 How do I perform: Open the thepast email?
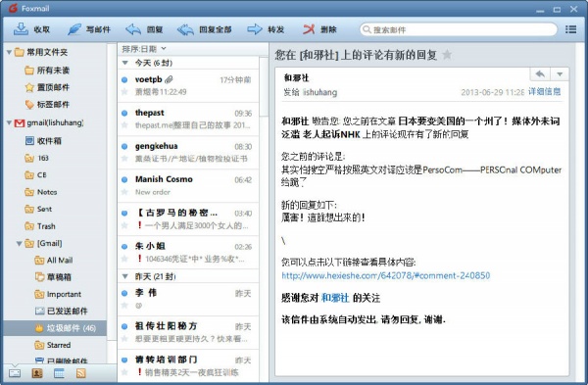click(x=188, y=119)
